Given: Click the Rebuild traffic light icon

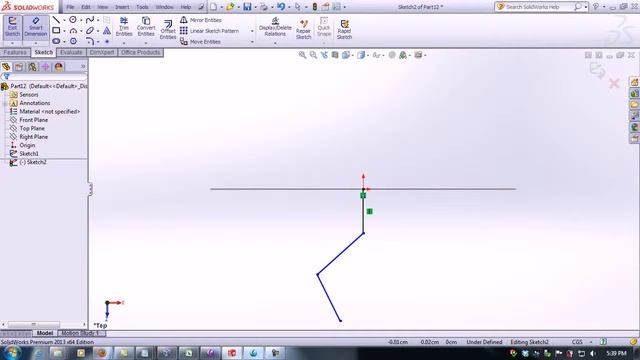Looking at the screenshot, I should coord(315,7).
